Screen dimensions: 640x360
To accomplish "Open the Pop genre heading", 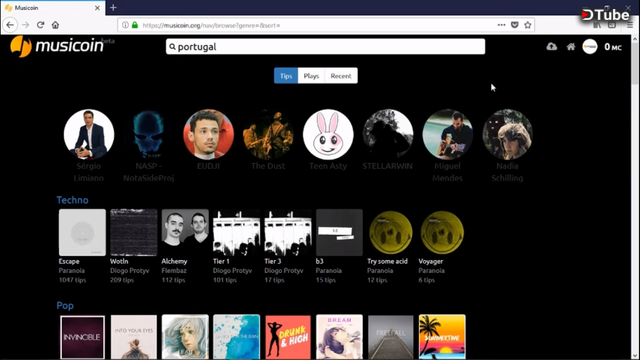I will 65,306.
